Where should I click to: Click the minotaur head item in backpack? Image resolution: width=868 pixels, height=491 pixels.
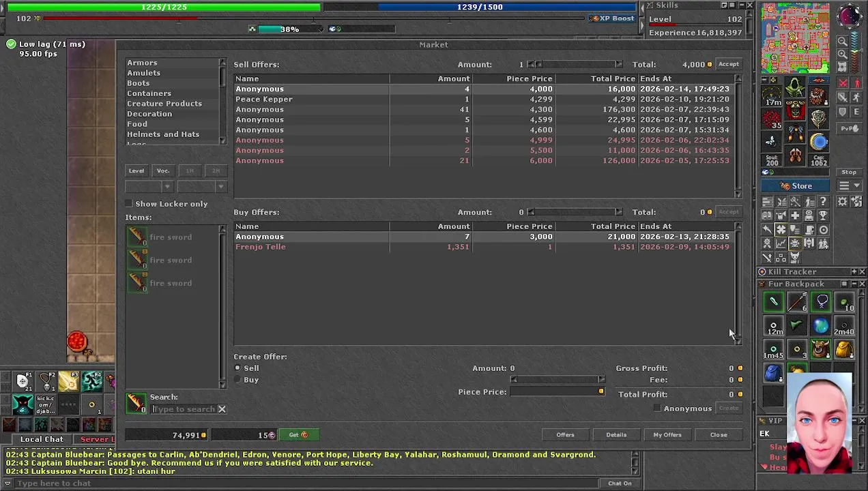coord(821,350)
